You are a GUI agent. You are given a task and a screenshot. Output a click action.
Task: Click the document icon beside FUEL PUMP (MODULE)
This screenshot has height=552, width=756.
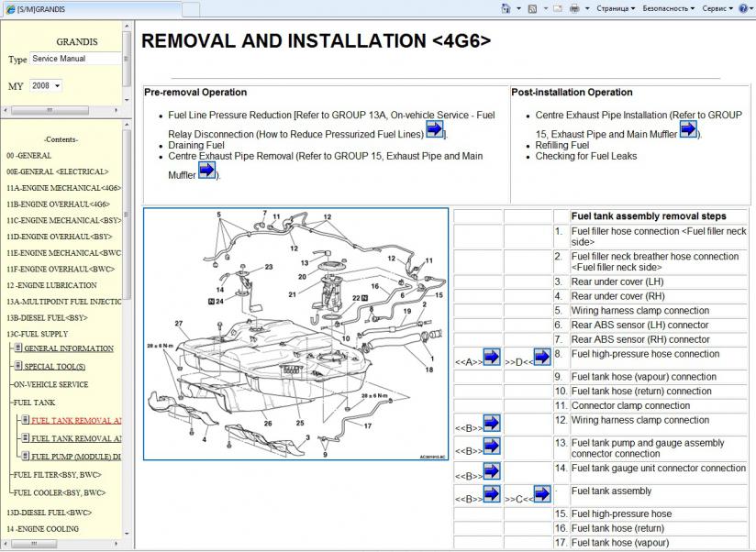[x=26, y=455]
